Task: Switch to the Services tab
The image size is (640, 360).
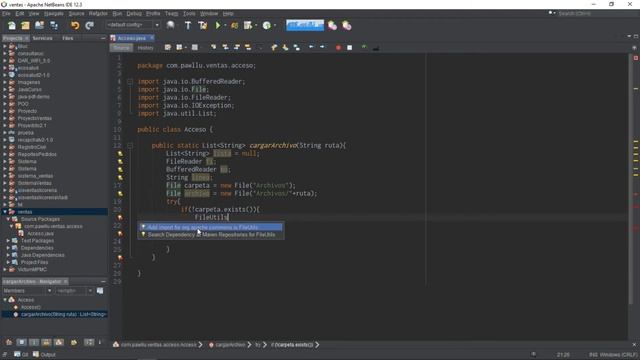Action: click(42, 38)
